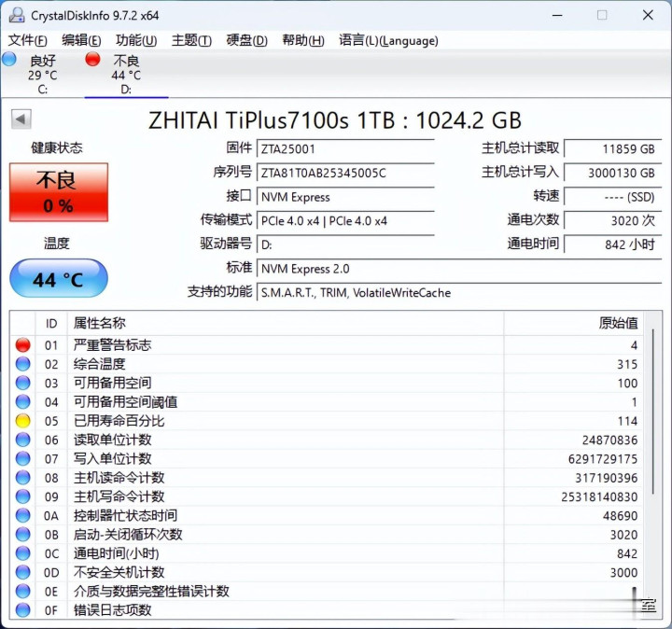The width and height of the screenshot is (672, 629).
Task: Click the blue status icon for 读取单位计数
Action: pos(22,440)
